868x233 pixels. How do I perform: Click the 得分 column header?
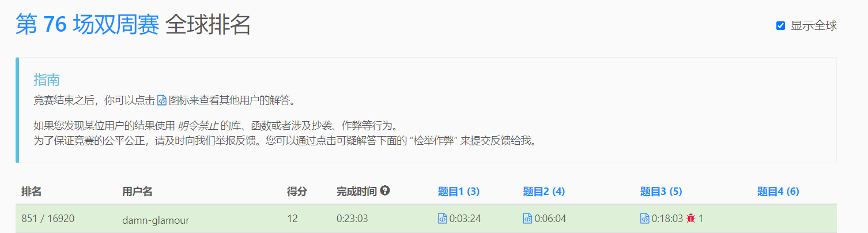(297, 191)
